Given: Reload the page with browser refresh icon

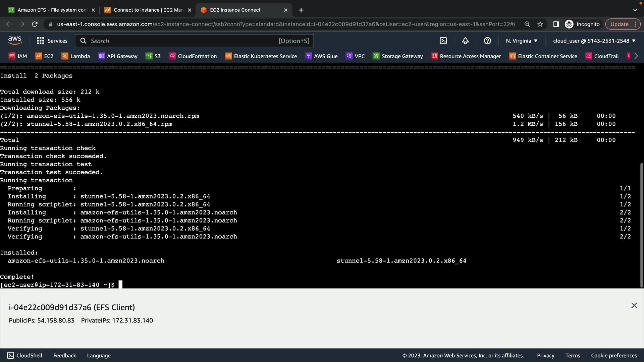Looking at the screenshot, I should [x=35, y=24].
